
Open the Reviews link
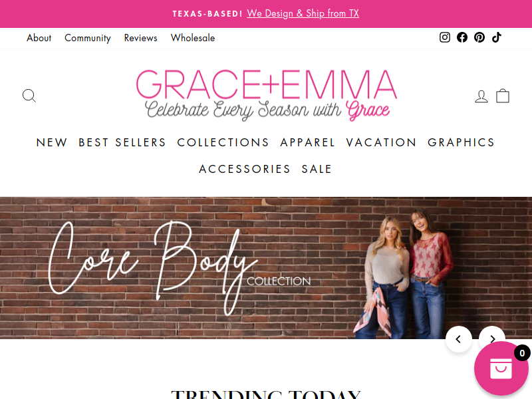[x=140, y=38]
